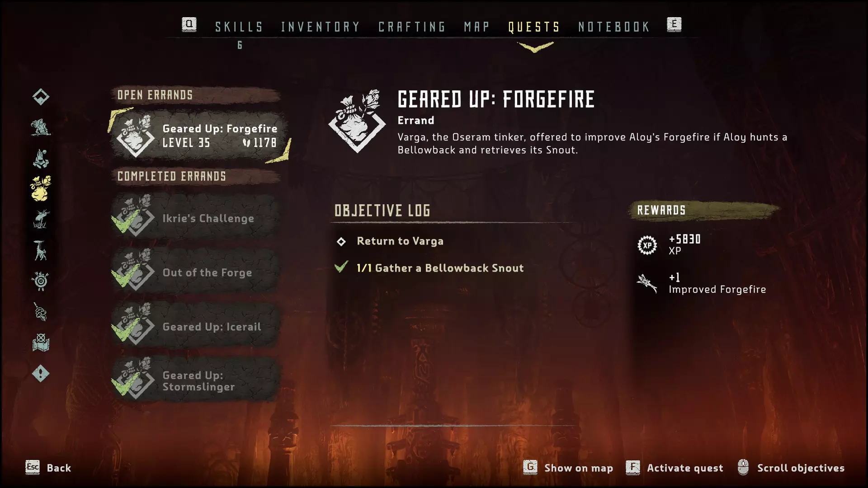Go to the Map tab
The image size is (868, 488).
(477, 27)
